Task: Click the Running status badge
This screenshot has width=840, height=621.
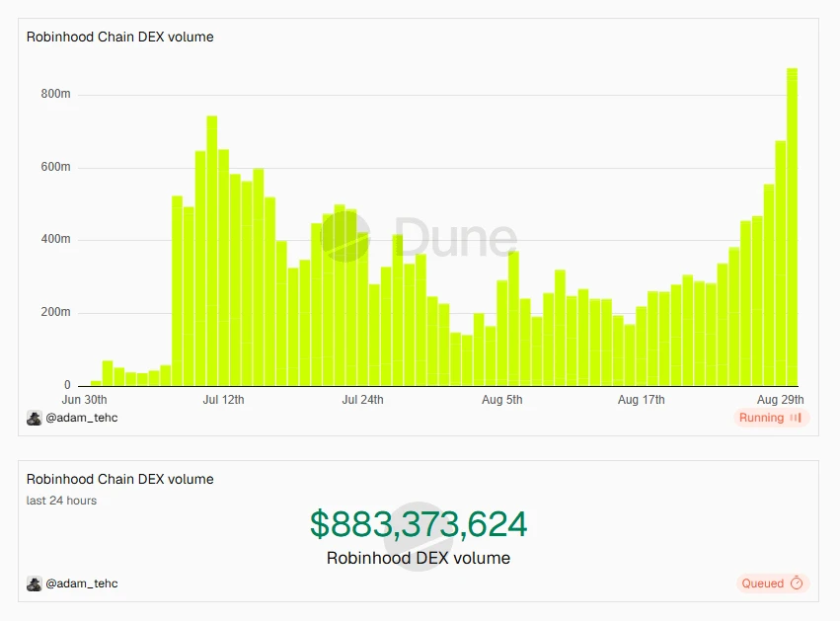Action: click(x=771, y=418)
